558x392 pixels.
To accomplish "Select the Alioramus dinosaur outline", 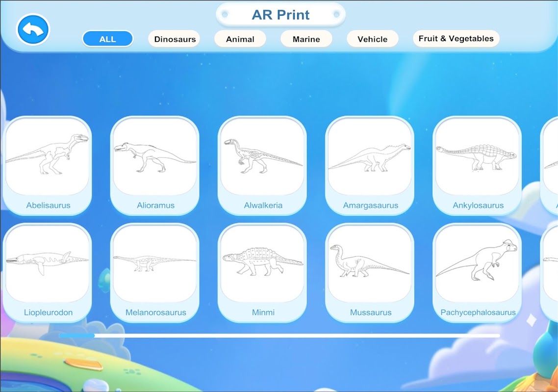I will [155, 166].
